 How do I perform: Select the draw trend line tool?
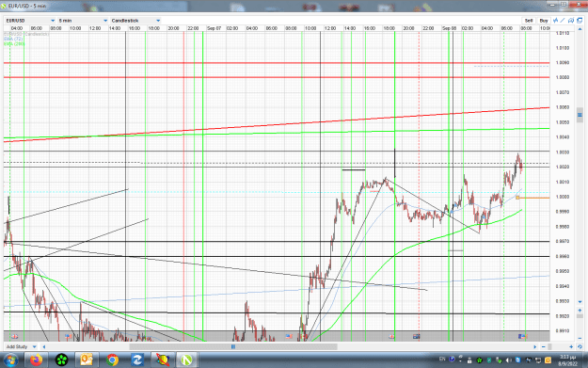pyautogui.click(x=563, y=21)
